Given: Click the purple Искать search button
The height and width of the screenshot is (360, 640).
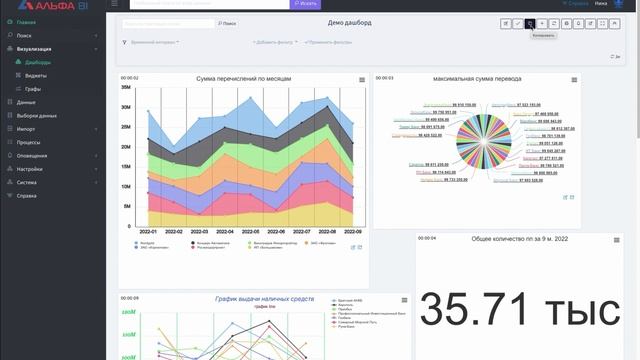Looking at the screenshot, I should (305, 4).
